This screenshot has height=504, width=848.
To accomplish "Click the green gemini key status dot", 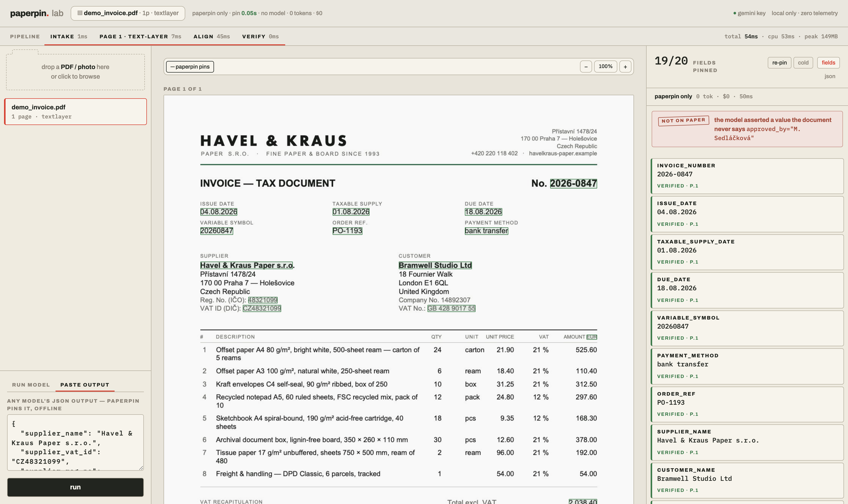I will [x=734, y=13].
